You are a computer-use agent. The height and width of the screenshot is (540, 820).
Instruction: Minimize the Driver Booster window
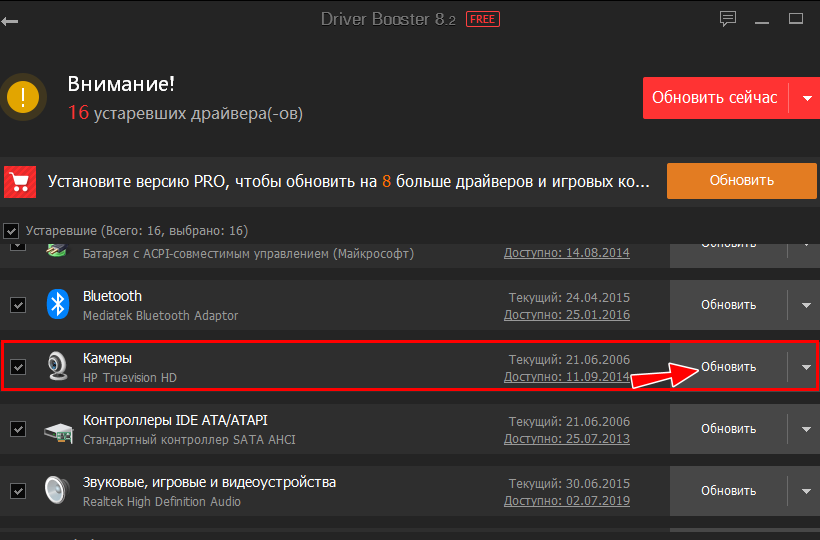pos(762,21)
